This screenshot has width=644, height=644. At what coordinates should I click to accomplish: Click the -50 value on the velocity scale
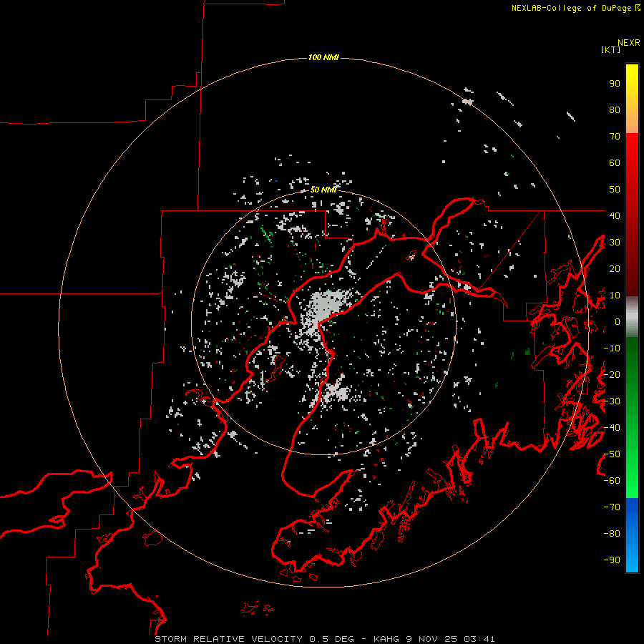[x=612, y=454]
